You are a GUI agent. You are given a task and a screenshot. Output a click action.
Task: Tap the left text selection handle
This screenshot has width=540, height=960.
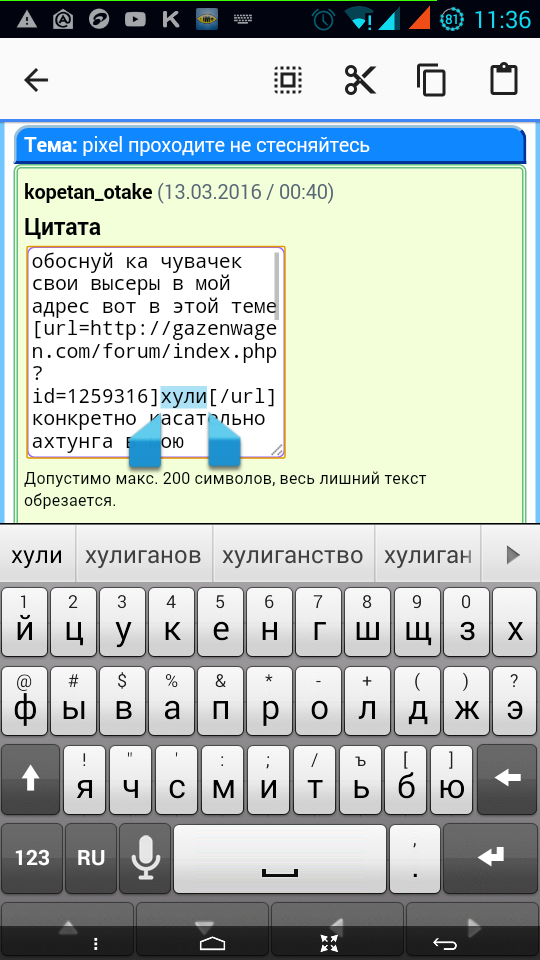(144, 441)
